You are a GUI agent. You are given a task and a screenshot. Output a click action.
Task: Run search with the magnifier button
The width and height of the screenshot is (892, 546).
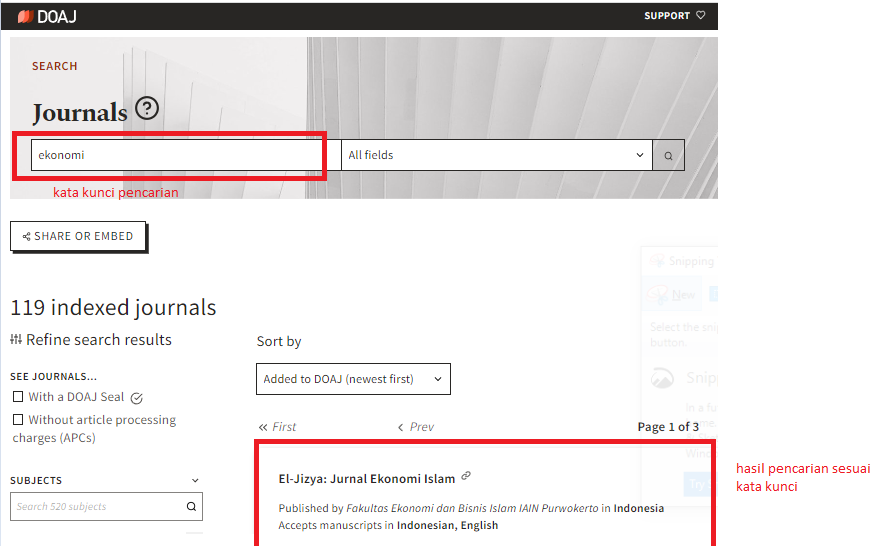(x=668, y=155)
